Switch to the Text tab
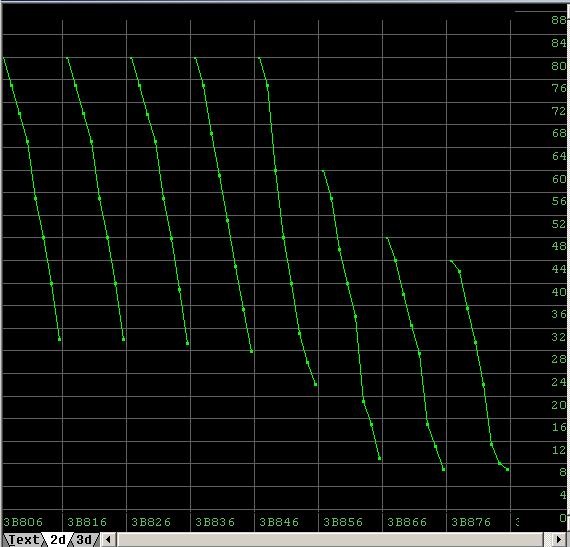Viewport: 570px width, 547px height. point(23,540)
